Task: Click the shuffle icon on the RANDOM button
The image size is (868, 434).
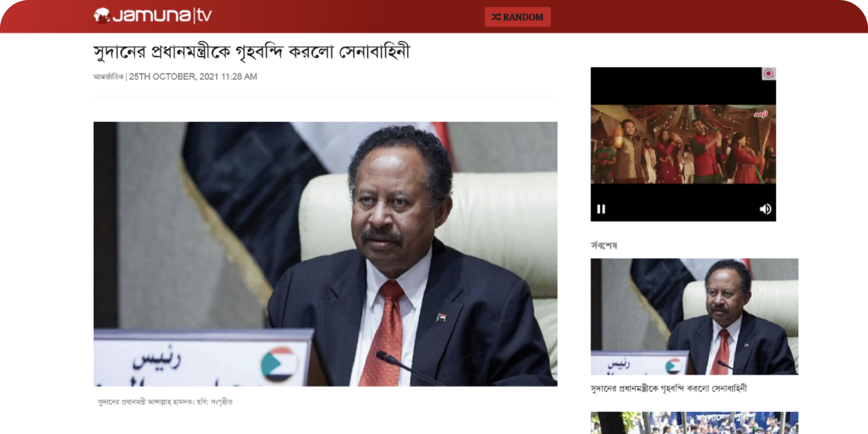Action: point(496,17)
